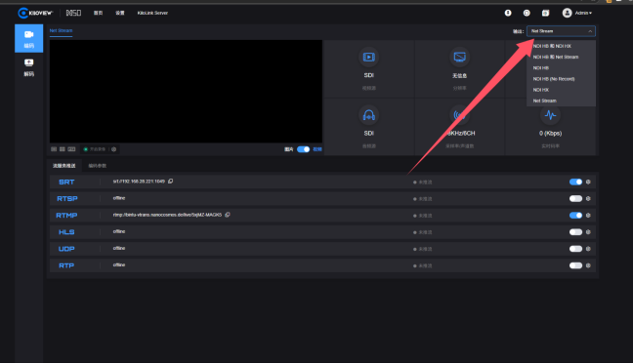This screenshot has width=633, height=364.
Task: Enable the RTP stream toggle
Action: 575,265
